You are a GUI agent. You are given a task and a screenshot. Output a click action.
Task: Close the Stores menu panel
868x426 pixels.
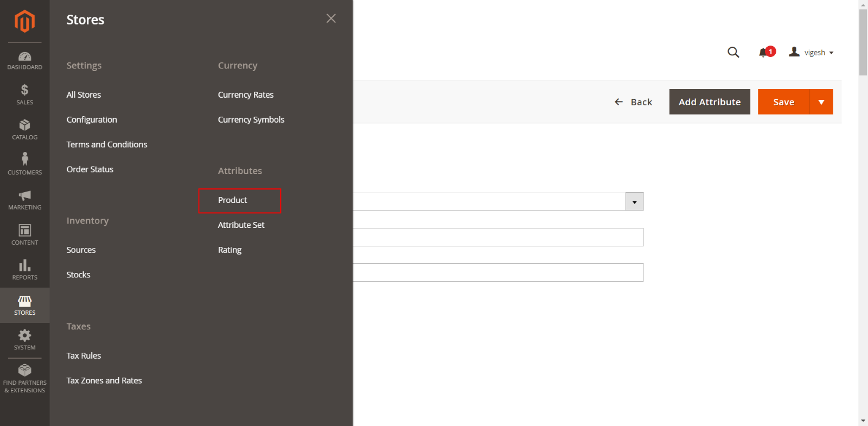[x=331, y=18]
